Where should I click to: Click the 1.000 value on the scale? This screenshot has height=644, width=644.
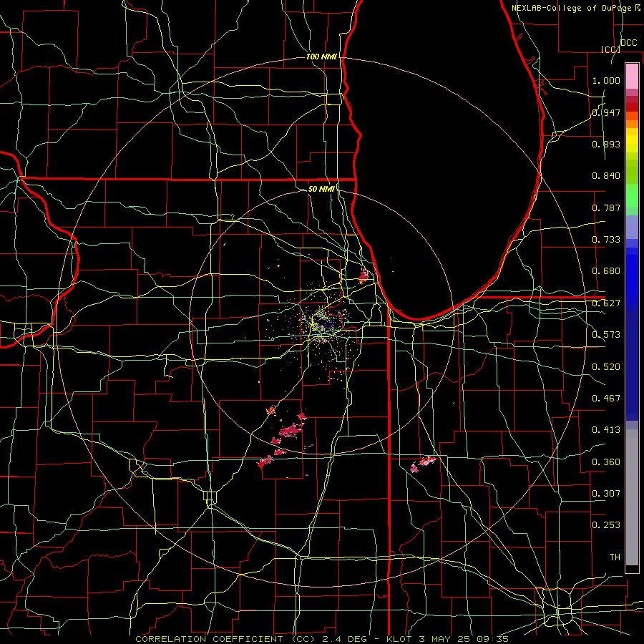tap(606, 80)
